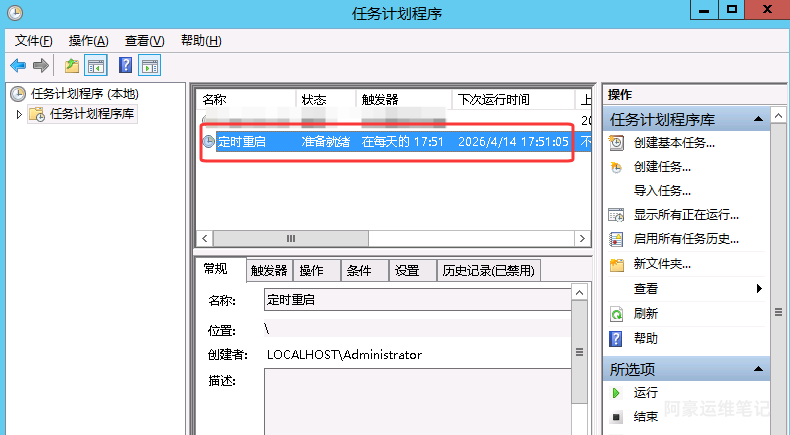Click the up-one-level folder toolbar icon
The width and height of the screenshot is (790, 435).
pyautogui.click(x=71, y=66)
